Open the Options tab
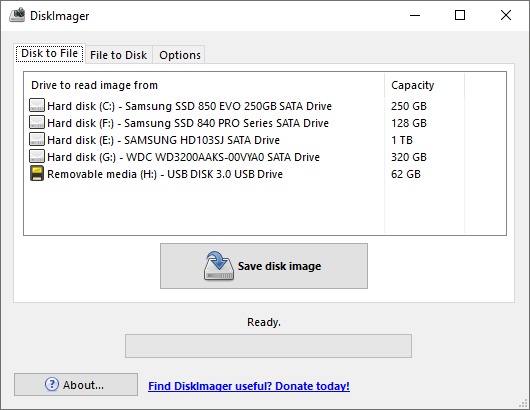Screen dimensions: 530x410 point(180,55)
